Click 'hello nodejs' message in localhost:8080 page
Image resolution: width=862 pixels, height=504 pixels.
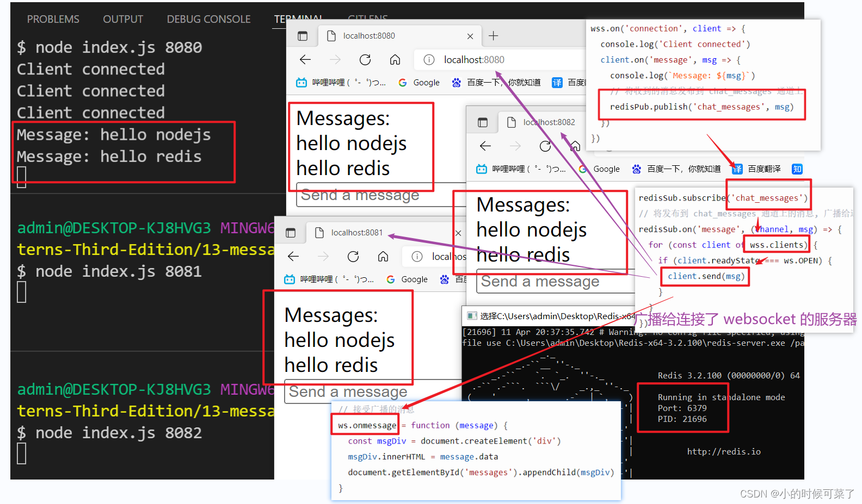[x=352, y=144]
